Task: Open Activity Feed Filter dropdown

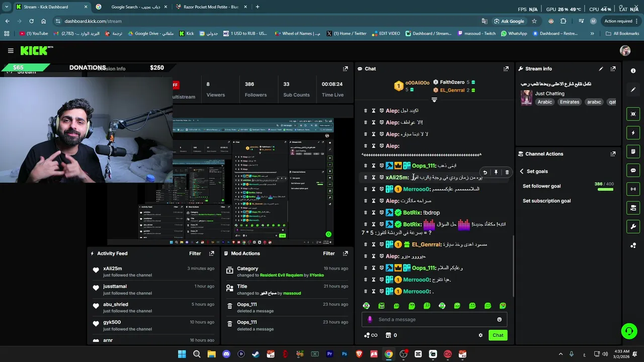Action: 195,253
